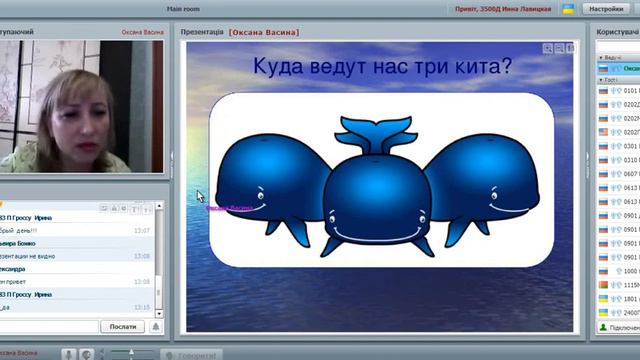
Task: Click the fit-page icon on presentation
Action: [570, 49]
